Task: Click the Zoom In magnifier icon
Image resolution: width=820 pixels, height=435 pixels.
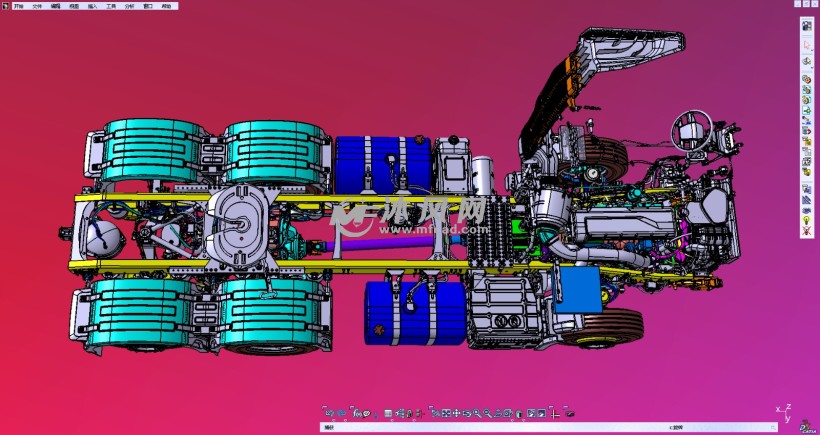Action: (x=477, y=413)
